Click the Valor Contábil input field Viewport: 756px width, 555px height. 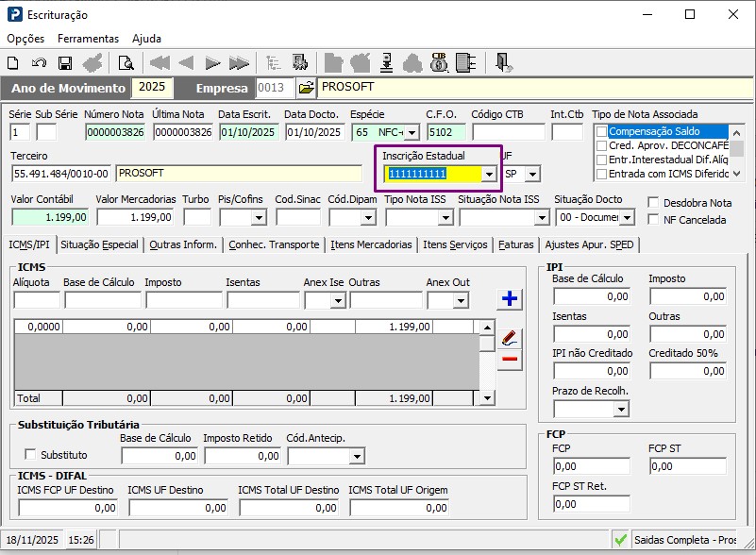[x=50, y=217]
